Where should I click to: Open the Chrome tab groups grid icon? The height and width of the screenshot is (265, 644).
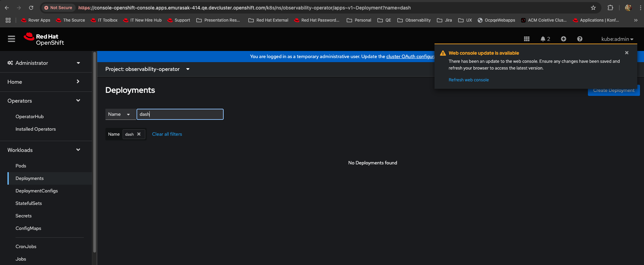click(8, 20)
